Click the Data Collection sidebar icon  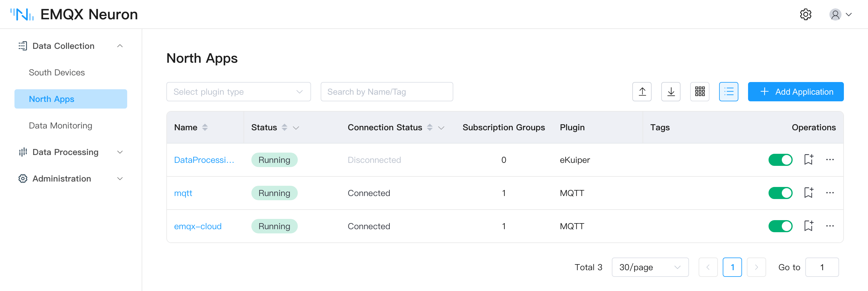coord(23,46)
